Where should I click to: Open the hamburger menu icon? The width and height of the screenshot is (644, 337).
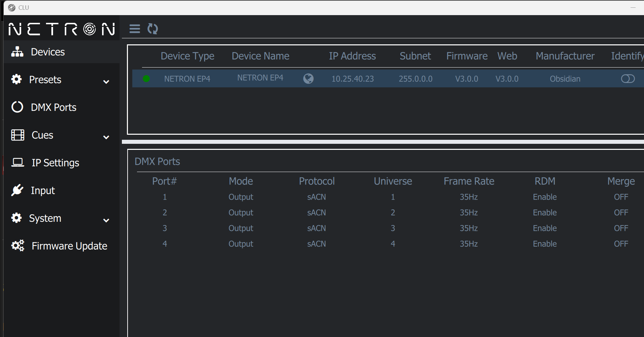point(135,29)
